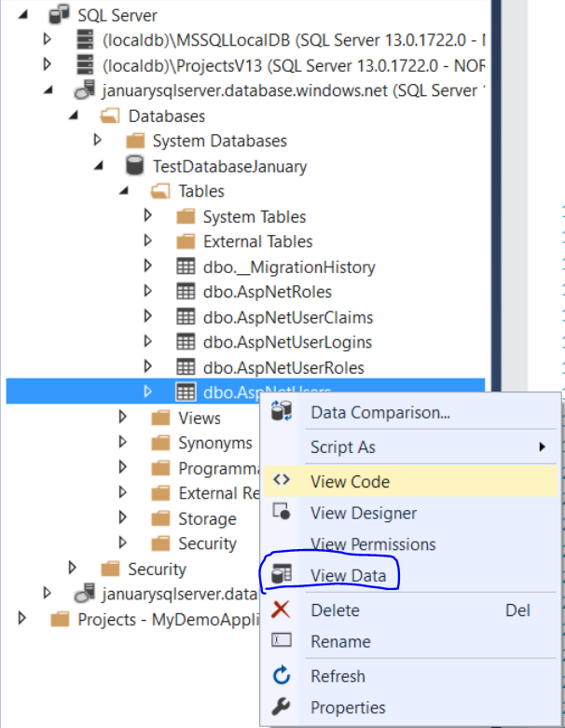The image size is (565, 728).
Task: Collapse the SQL Server root node
Action: tap(22, 14)
